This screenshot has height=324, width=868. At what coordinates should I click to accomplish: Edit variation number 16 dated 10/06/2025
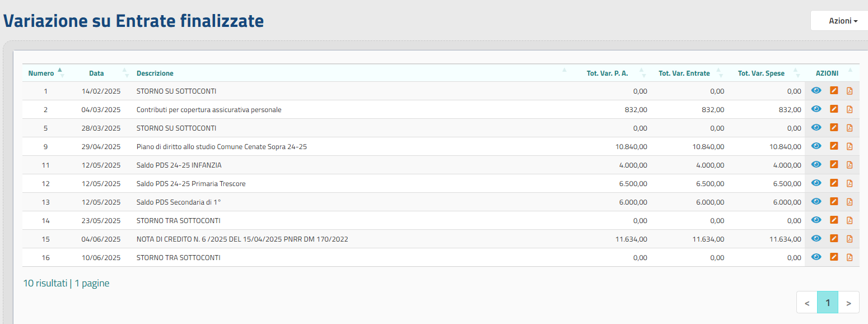point(834,257)
